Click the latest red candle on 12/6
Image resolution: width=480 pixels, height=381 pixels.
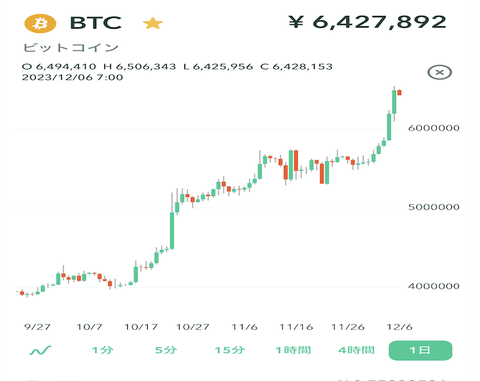tap(399, 92)
